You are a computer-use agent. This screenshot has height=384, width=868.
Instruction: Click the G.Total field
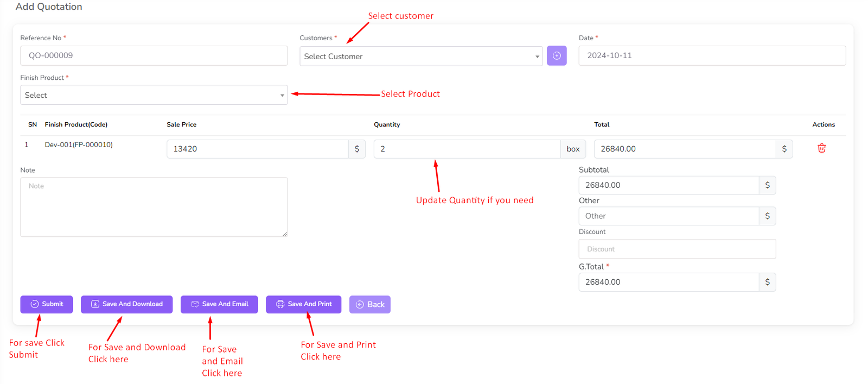point(668,282)
